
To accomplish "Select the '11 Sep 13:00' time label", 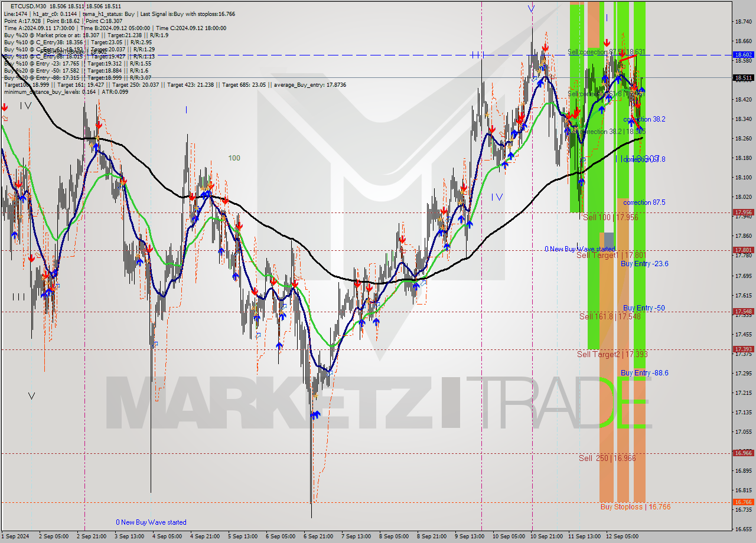I will (x=584, y=537).
